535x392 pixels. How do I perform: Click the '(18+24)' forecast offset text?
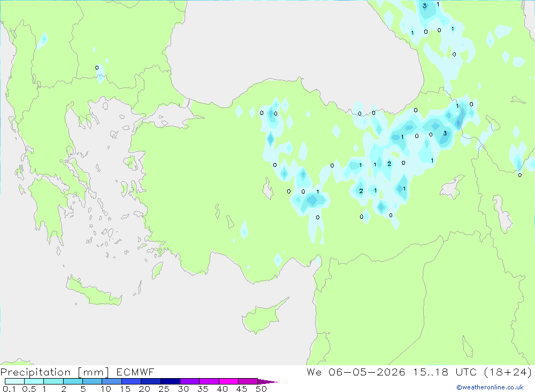(508, 372)
